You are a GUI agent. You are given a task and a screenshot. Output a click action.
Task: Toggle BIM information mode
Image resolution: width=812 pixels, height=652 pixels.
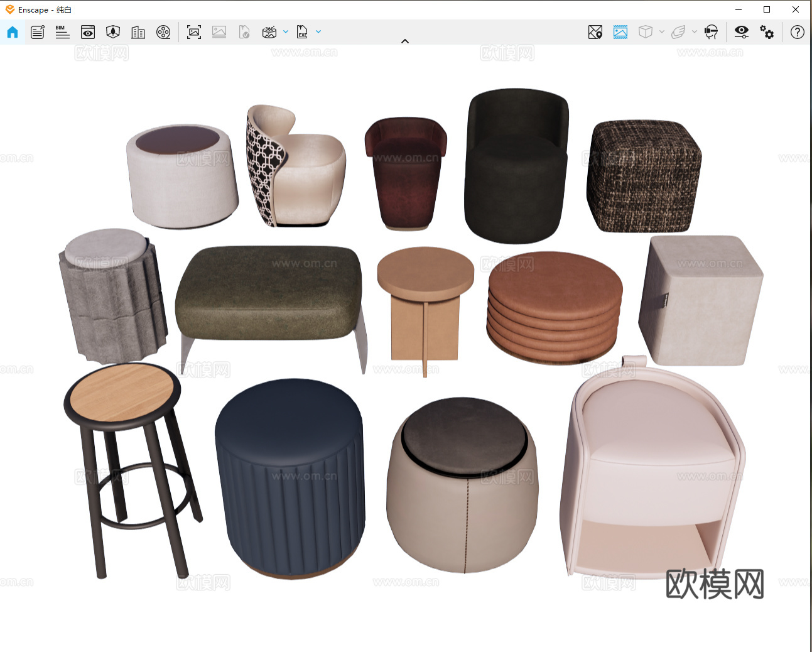(62, 32)
